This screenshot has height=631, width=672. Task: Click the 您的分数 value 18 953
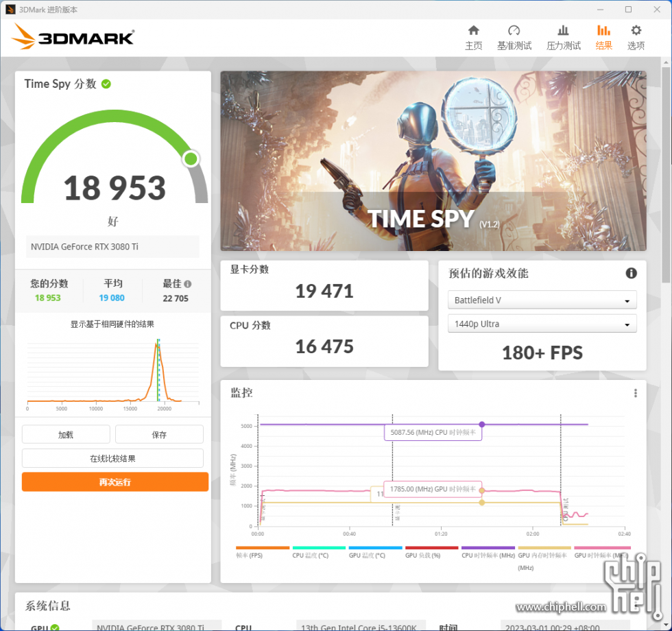pos(47,298)
